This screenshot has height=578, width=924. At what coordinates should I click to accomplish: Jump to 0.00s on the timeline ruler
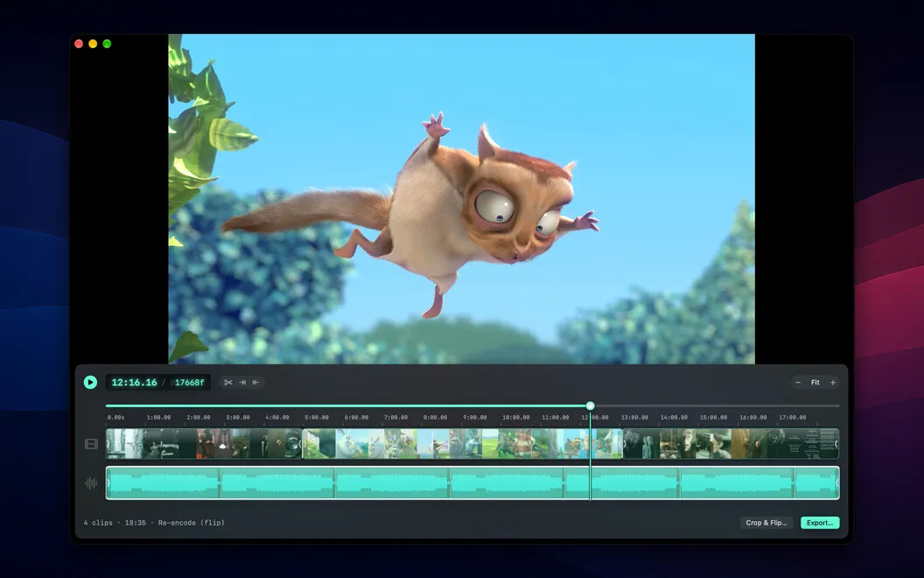coord(115,417)
